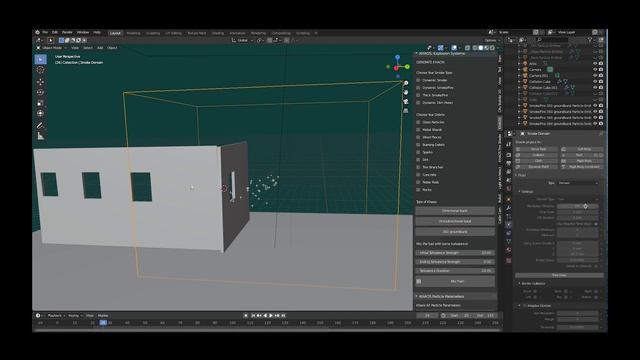Click the Play animation button in timeline
This screenshot has width=640, height=360.
tap(271, 316)
